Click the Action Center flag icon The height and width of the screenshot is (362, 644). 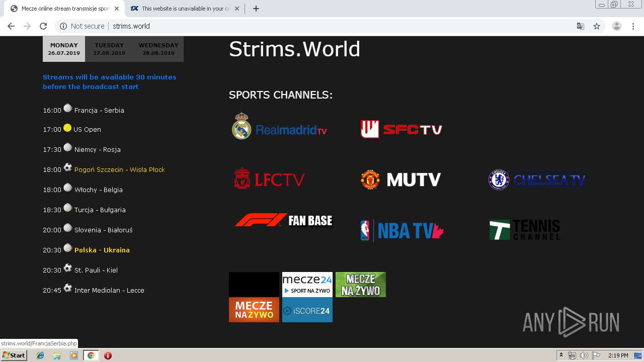pos(596,355)
